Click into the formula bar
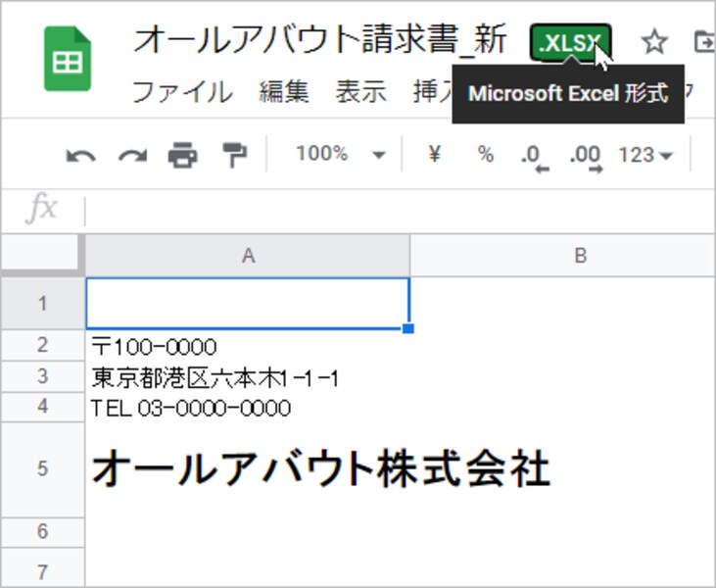Screen dimensions: 716x588 point(400,210)
